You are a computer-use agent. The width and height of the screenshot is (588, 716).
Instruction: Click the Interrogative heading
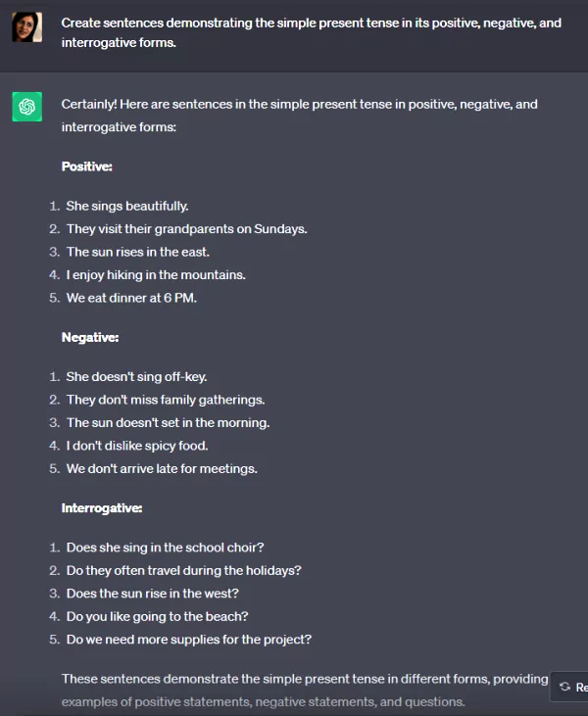click(102, 508)
